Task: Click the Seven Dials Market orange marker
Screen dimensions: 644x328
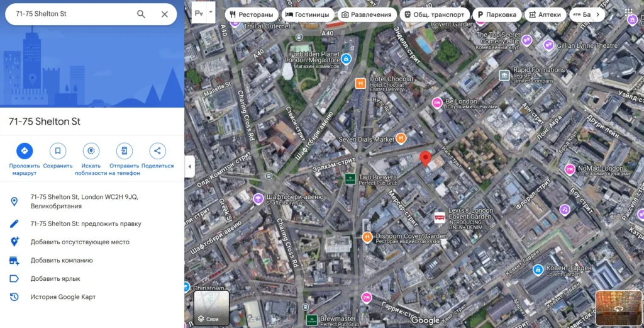Action: (x=401, y=139)
